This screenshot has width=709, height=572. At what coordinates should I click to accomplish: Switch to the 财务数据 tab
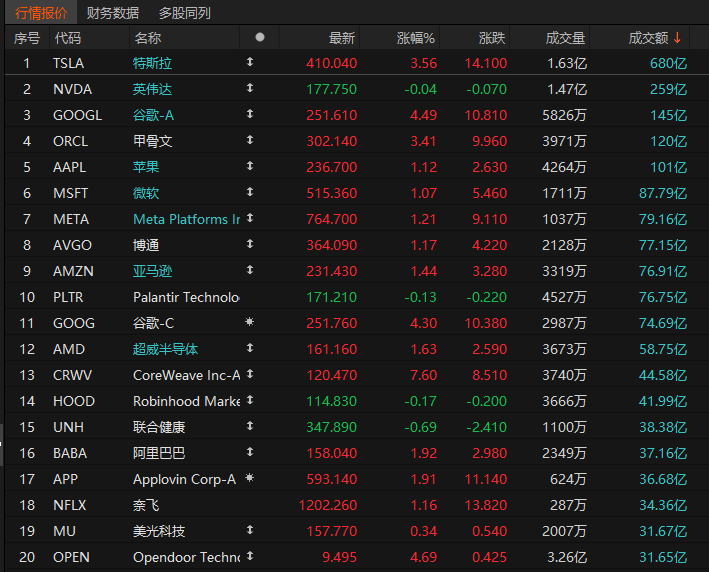click(x=113, y=13)
